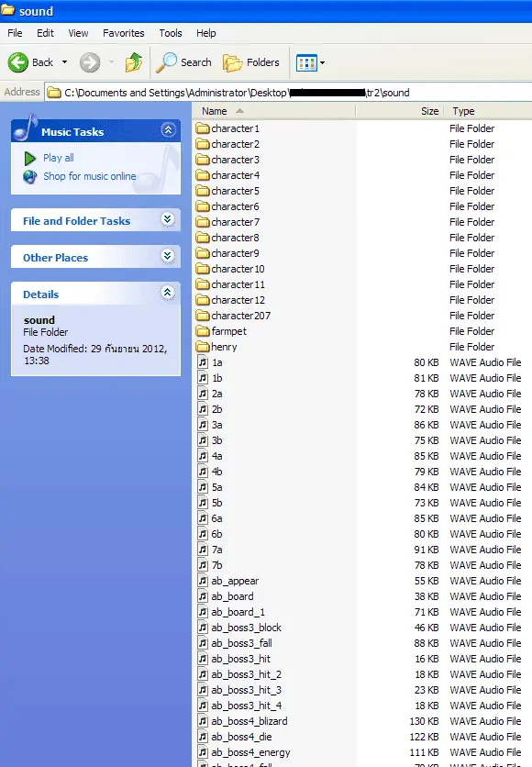Select the character5 folder icon

[x=203, y=191]
